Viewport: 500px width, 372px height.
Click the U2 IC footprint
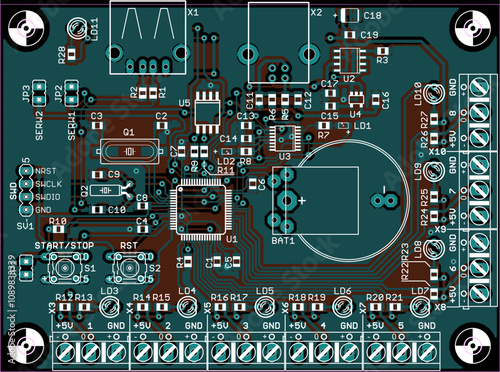coord(350,60)
